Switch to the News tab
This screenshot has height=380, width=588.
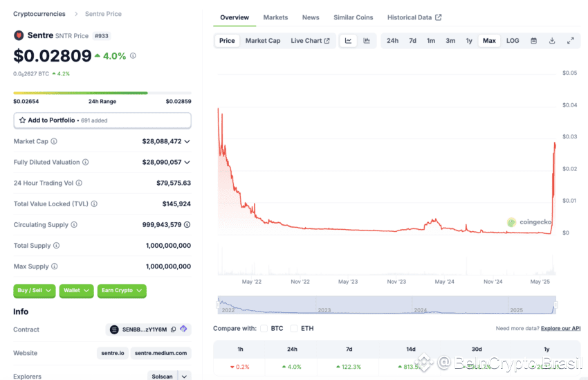click(x=311, y=17)
